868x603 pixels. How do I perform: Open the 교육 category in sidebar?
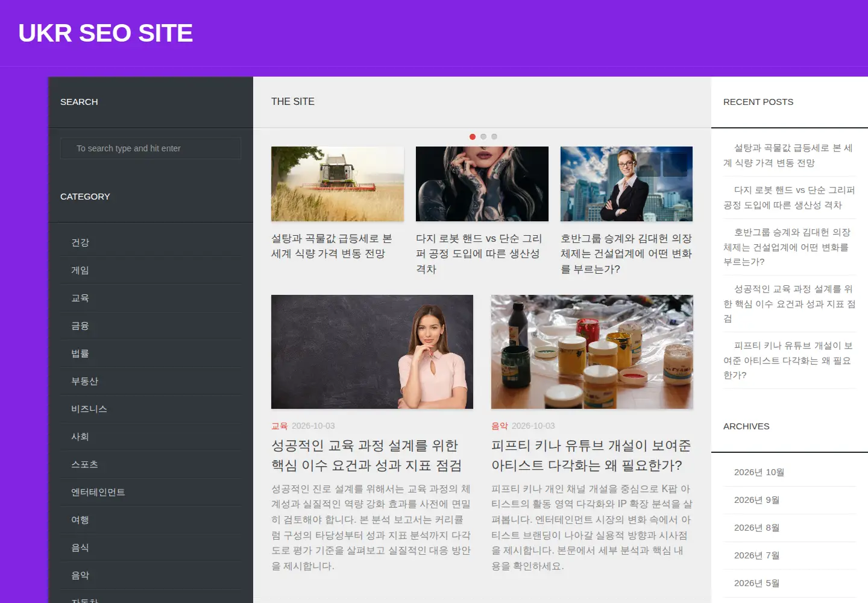click(x=80, y=298)
